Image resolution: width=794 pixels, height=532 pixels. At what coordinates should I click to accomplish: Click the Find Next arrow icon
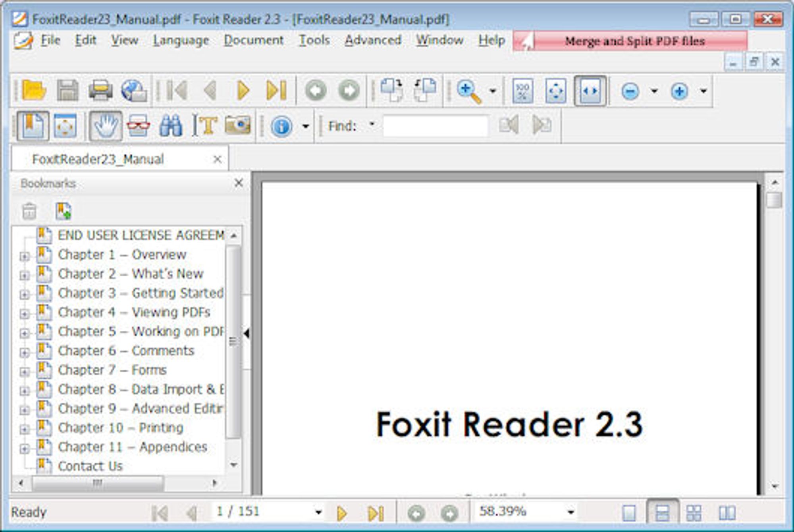542,125
